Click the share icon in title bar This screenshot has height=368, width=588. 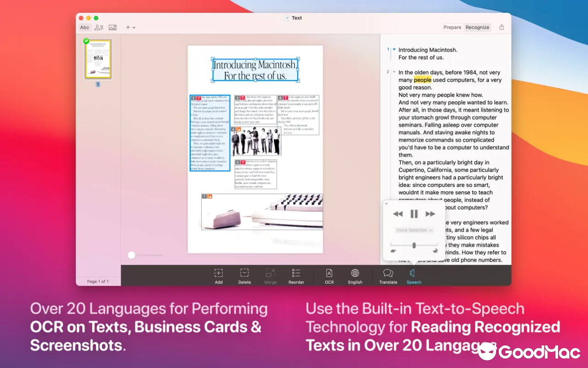point(502,28)
